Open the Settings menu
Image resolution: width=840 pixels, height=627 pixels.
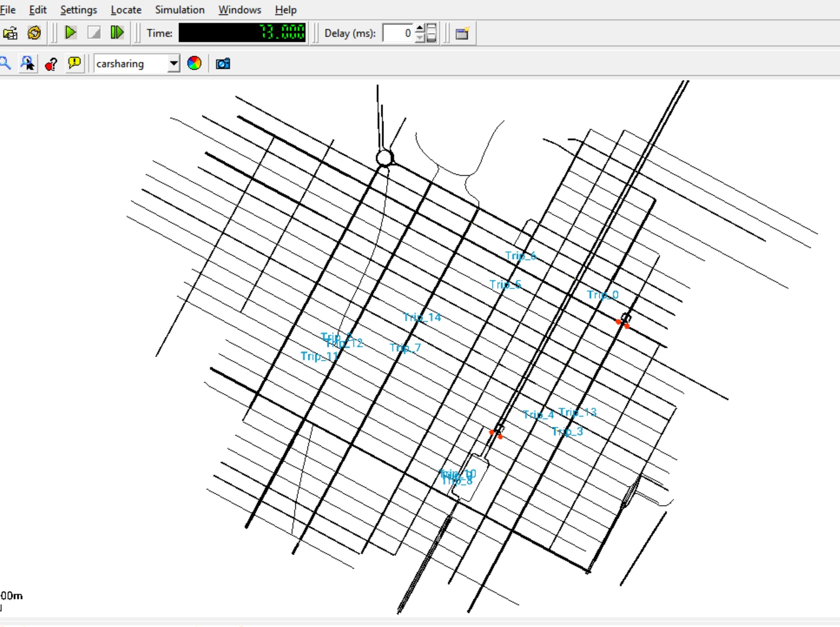click(79, 10)
